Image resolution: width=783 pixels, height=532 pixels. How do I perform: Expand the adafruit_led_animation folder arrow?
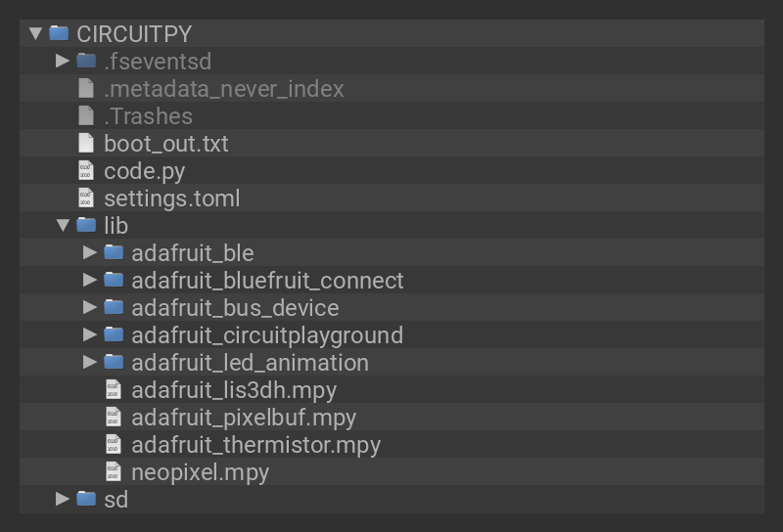click(x=90, y=362)
